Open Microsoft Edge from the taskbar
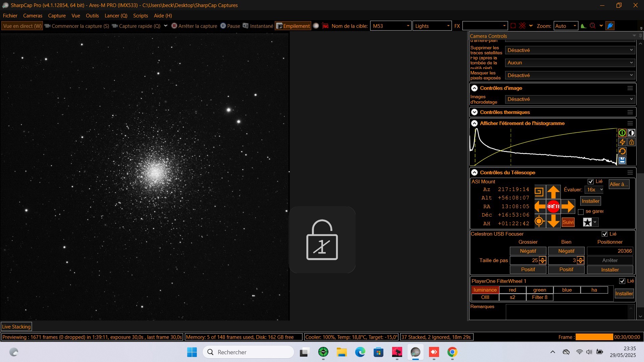Image resolution: width=644 pixels, height=362 pixels. pyautogui.click(x=360, y=352)
